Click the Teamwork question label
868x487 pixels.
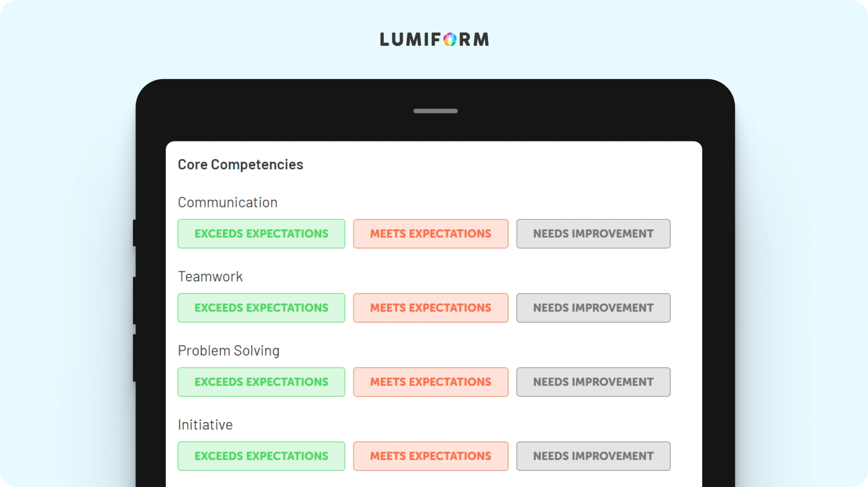pos(210,277)
